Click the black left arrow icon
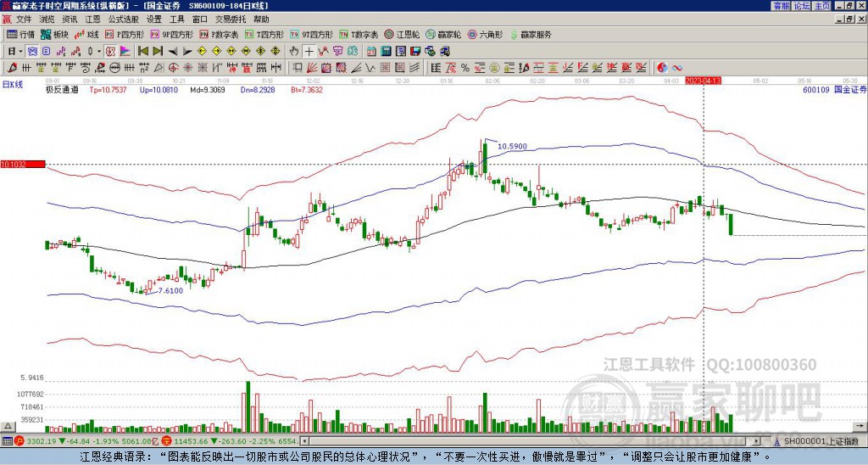Screen dimensions: 868x465 (173, 51)
